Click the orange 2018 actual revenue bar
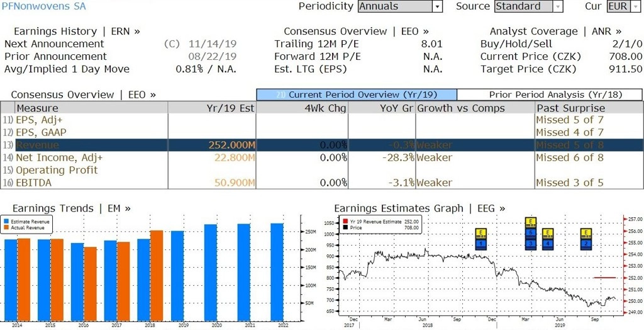644x330 pixels. click(156, 276)
